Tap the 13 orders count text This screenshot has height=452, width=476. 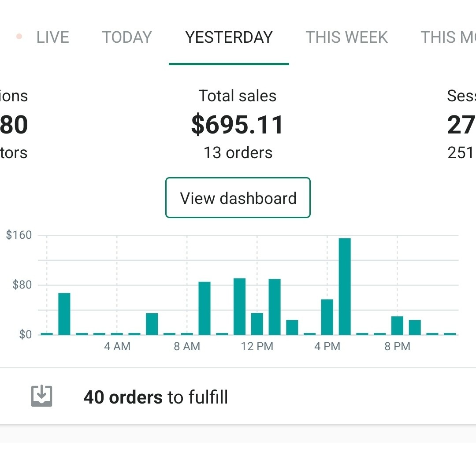coord(238,153)
